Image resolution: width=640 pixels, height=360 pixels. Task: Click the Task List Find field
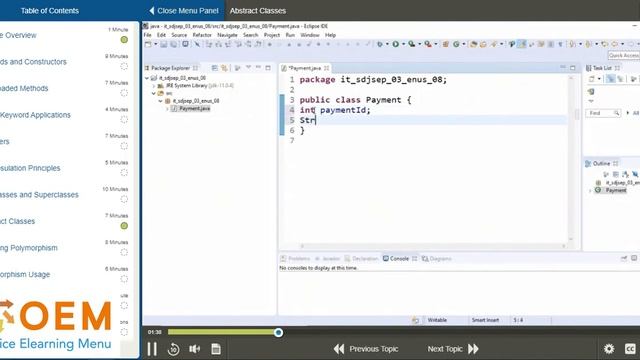603,113
